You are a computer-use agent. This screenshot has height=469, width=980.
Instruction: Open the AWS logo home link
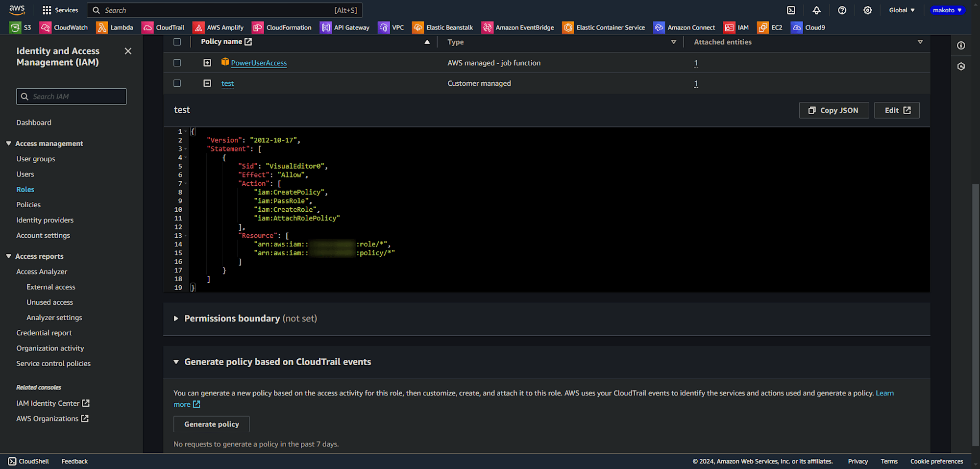point(17,10)
